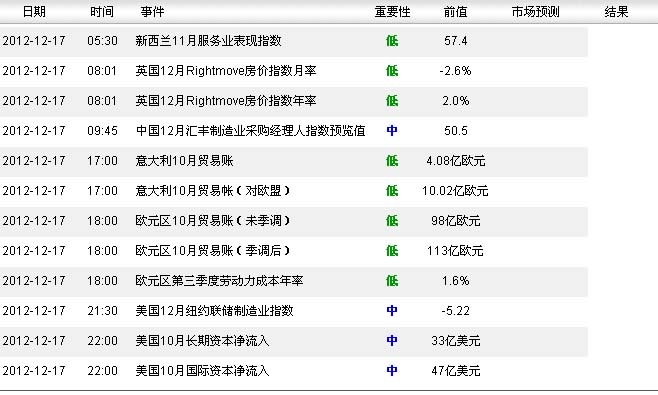The width and height of the screenshot is (658, 395).
Task: Click previous value 47亿美元
Action: tap(455, 371)
